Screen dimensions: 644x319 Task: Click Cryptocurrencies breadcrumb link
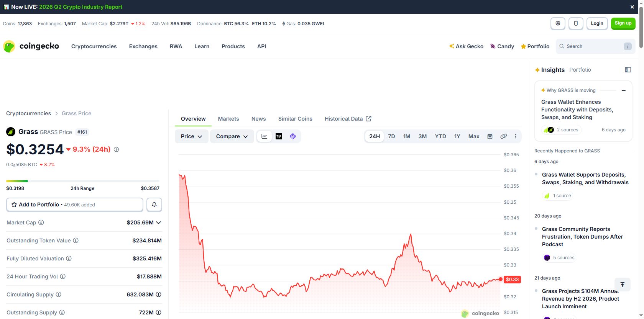[x=28, y=113]
